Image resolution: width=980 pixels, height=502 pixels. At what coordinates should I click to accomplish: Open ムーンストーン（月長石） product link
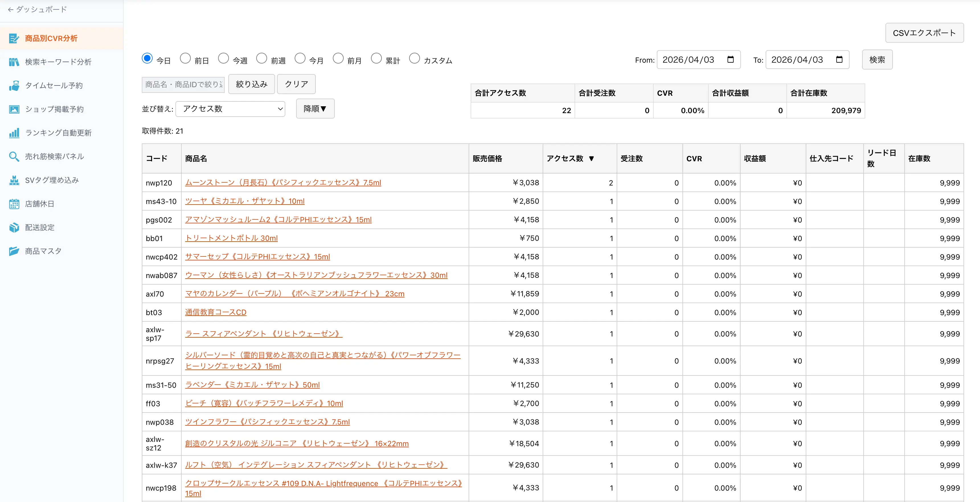(x=283, y=183)
